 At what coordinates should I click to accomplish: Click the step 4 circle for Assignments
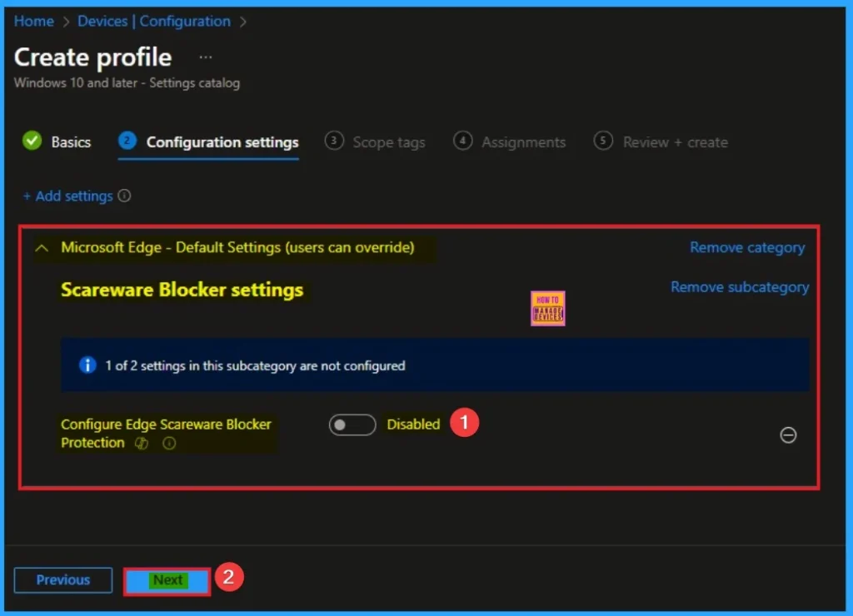pyautogui.click(x=462, y=141)
